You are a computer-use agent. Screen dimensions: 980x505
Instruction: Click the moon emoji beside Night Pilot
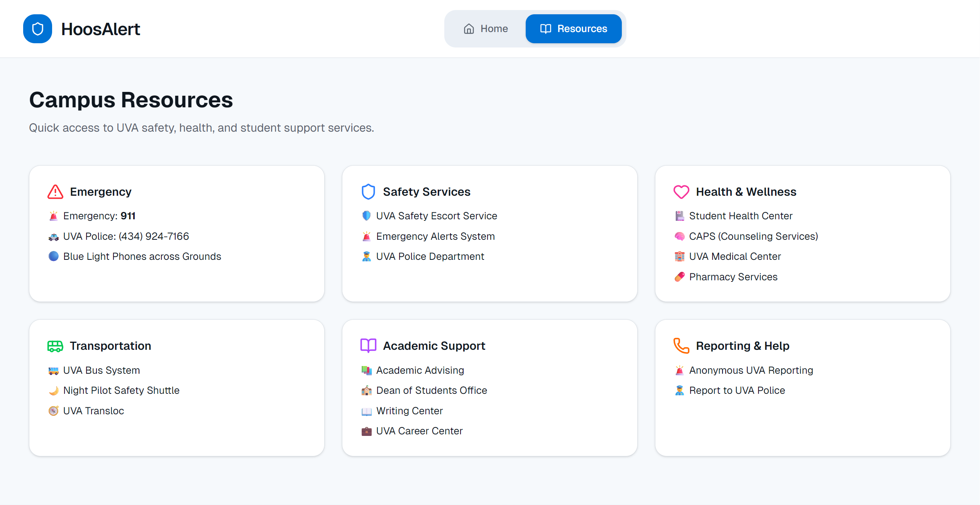point(54,391)
